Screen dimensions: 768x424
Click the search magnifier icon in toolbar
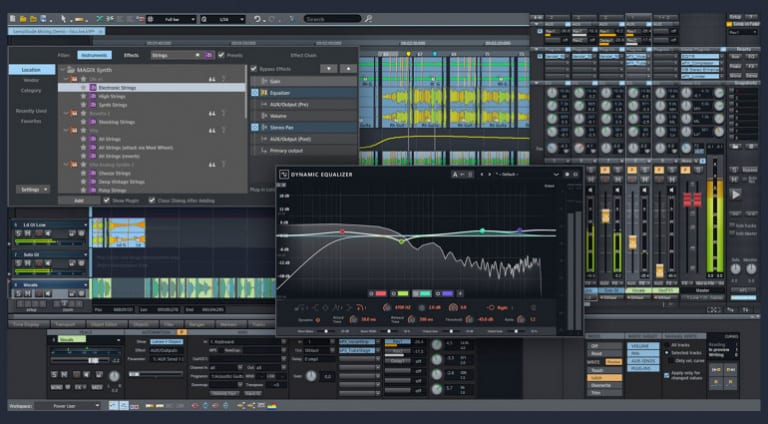click(x=369, y=18)
